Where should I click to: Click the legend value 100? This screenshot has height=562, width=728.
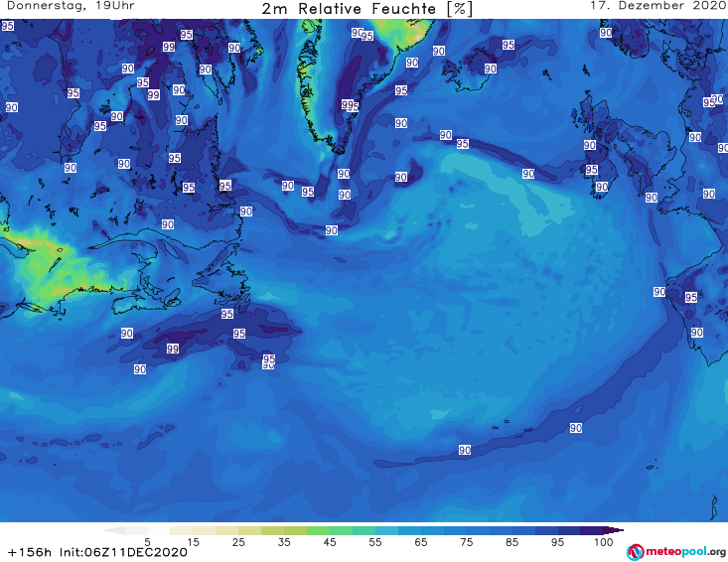(x=604, y=542)
